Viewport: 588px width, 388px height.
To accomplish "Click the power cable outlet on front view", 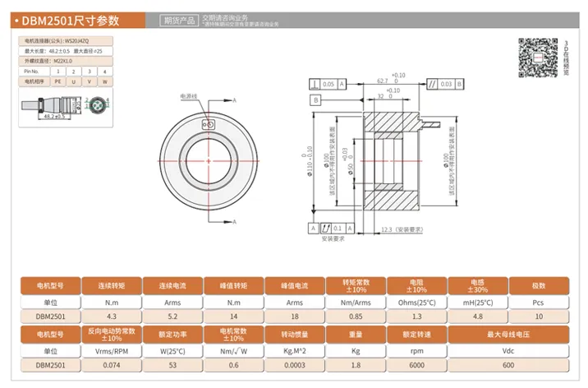I will coord(208,123).
